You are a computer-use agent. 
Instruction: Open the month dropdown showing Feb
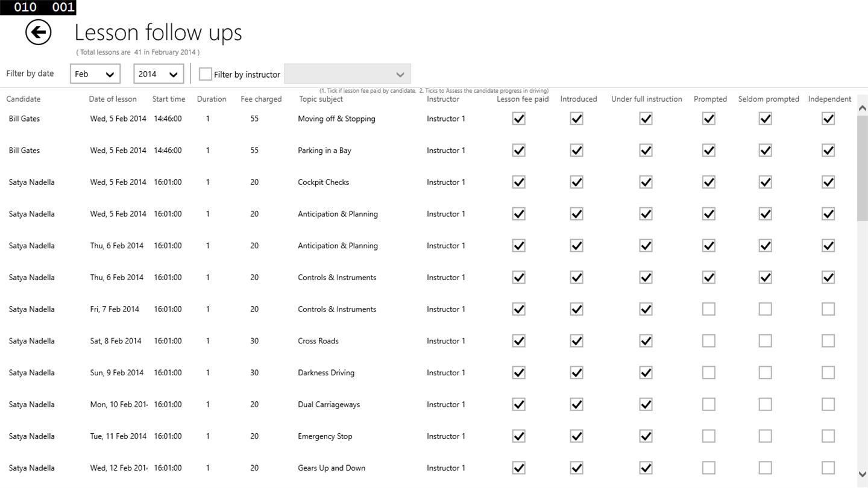click(95, 74)
